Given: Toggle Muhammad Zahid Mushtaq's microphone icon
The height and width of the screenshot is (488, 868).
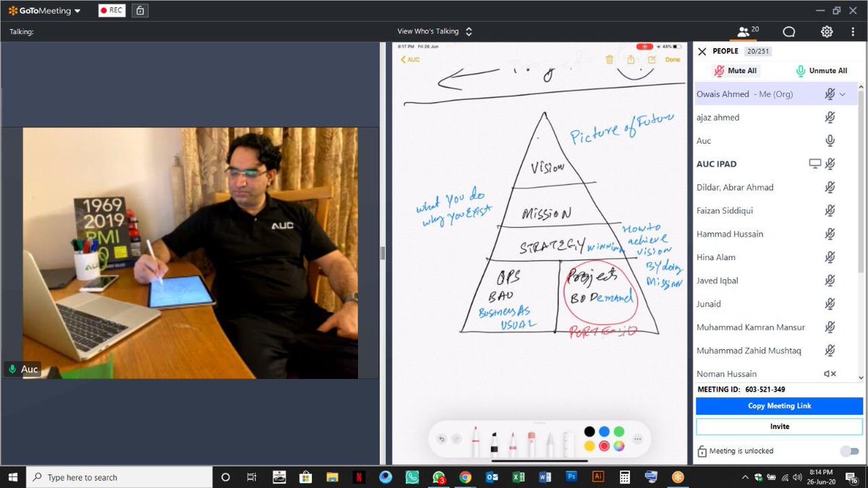Looking at the screenshot, I should point(830,351).
